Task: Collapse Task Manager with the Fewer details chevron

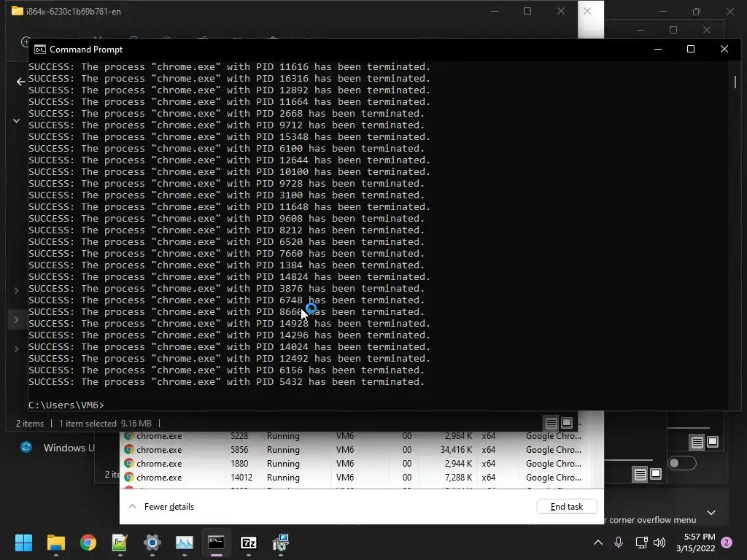Action: coord(133,506)
